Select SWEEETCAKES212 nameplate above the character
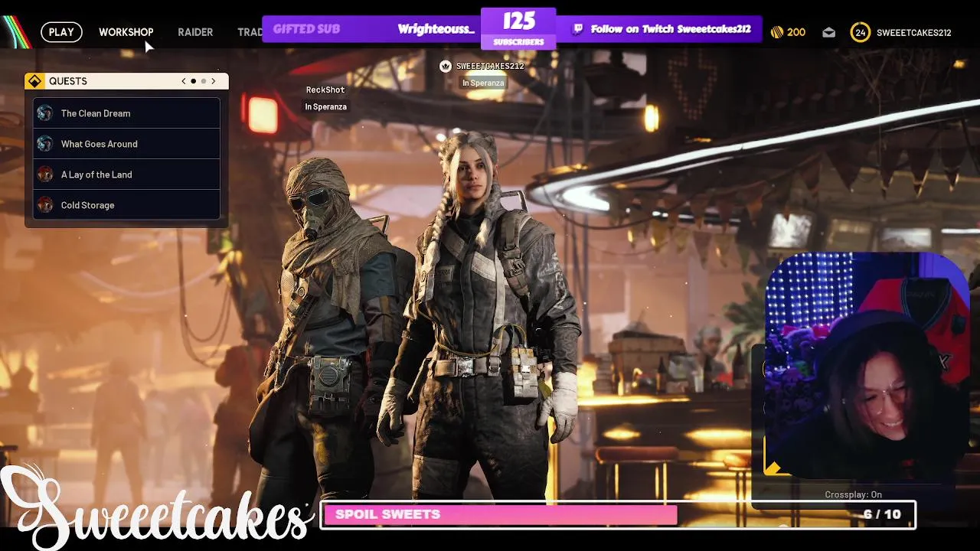The image size is (980, 551). click(x=490, y=67)
